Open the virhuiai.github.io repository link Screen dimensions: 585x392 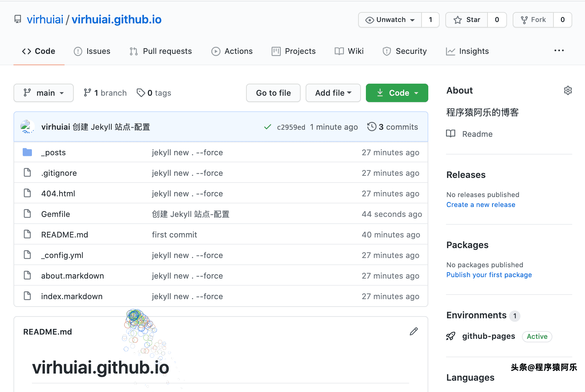pos(117,19)
